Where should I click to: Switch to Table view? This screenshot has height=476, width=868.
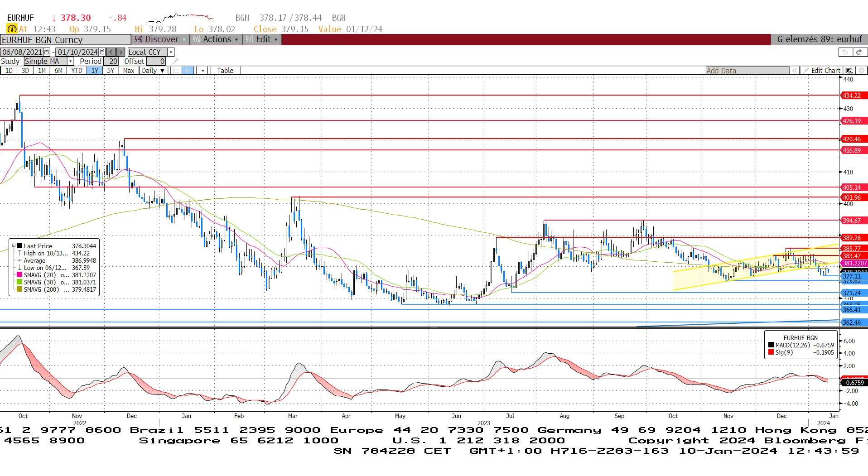coord(225,71)
